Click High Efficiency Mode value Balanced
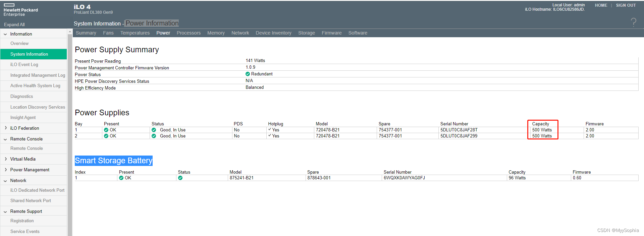The width and height of the screenshot is (644, 236). [255, 87]
